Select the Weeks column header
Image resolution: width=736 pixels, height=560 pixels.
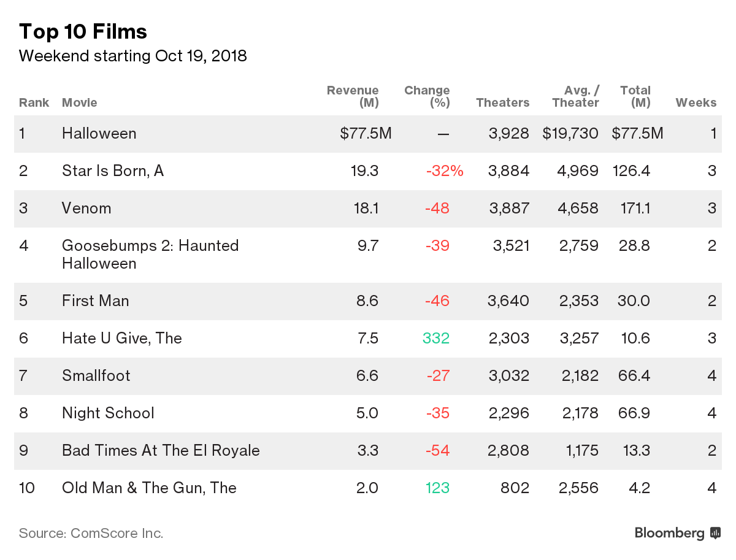pyautogui.click(x=696, y=102)
